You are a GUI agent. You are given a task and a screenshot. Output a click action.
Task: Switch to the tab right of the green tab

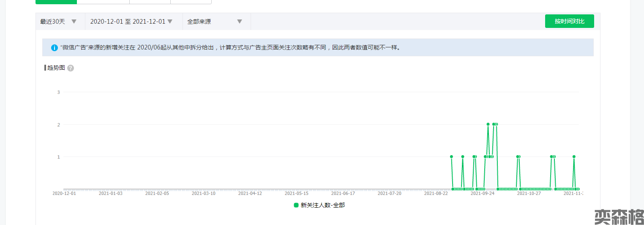[103, 2]
